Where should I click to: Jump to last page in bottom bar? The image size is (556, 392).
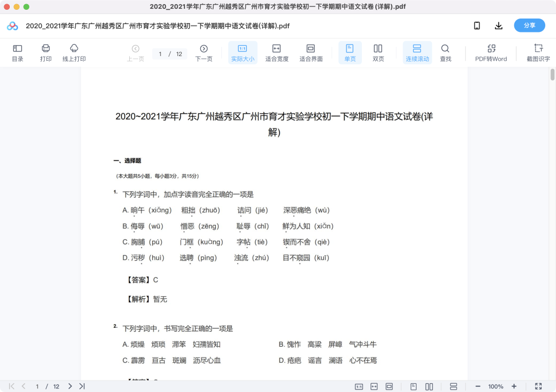coord(82,386)
